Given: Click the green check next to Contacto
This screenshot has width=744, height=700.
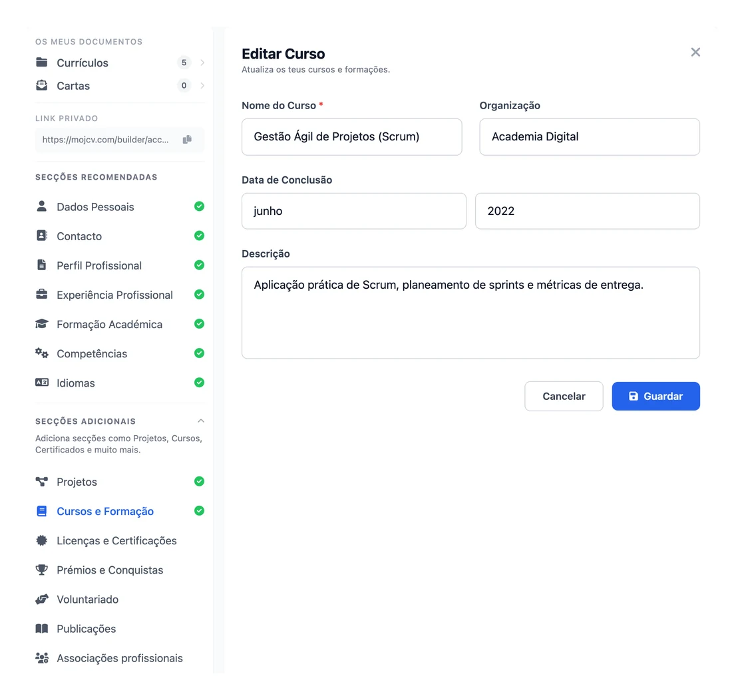Looking at the screenshot, I should [199, 236].
